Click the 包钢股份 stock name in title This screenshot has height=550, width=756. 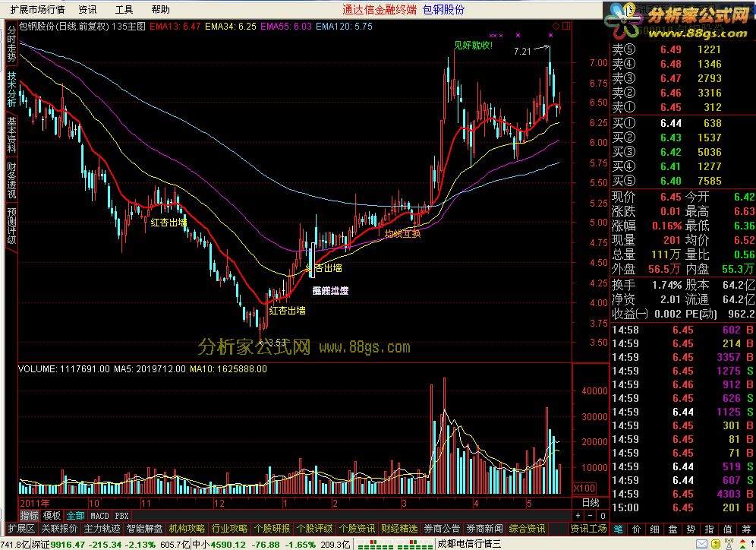[443, 9]
